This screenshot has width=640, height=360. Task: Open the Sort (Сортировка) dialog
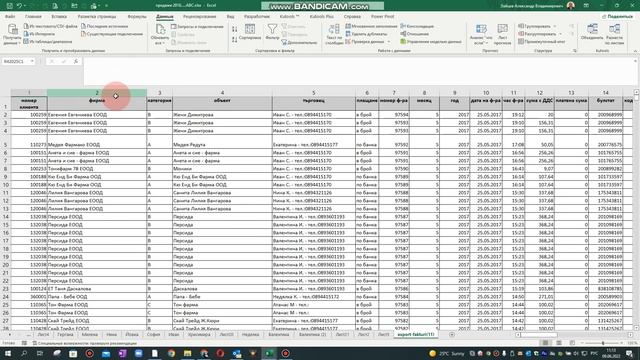tap(250, 32)
